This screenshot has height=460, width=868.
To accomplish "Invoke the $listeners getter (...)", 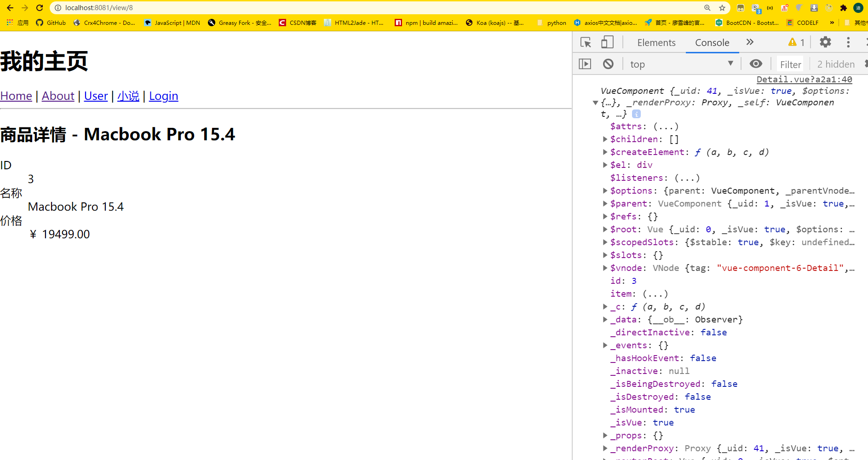I will [687, 178].
